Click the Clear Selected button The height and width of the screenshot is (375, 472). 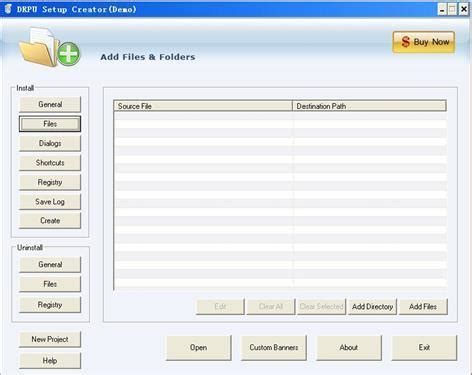pyautogui.click(x=321, y=307)
